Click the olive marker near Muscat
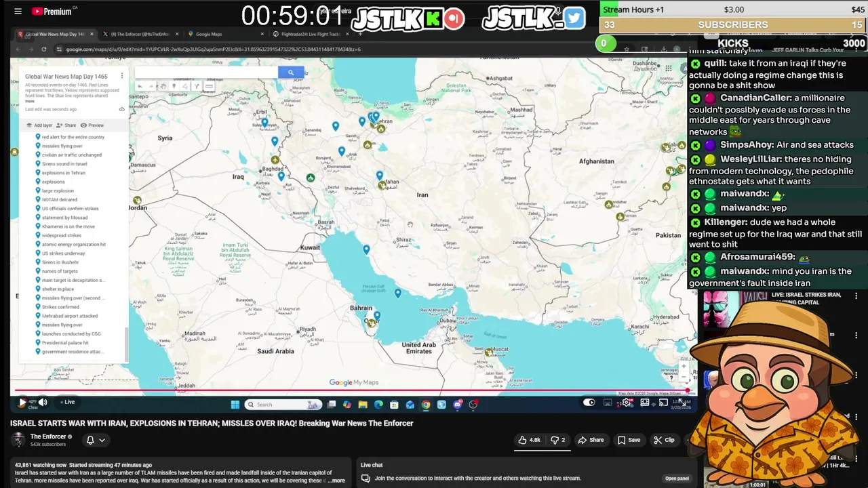Image resolution: width=868 pixels, height=488 pixels. point(489,352)
